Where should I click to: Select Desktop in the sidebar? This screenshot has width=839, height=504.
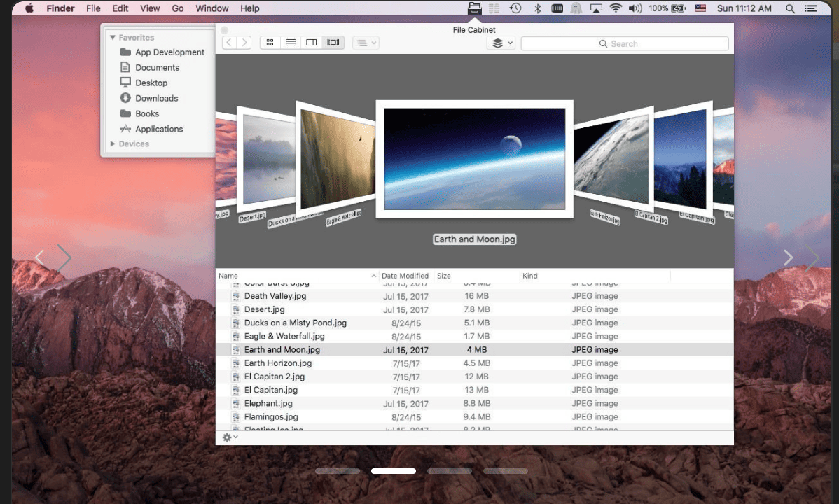(x=144, y=83)
